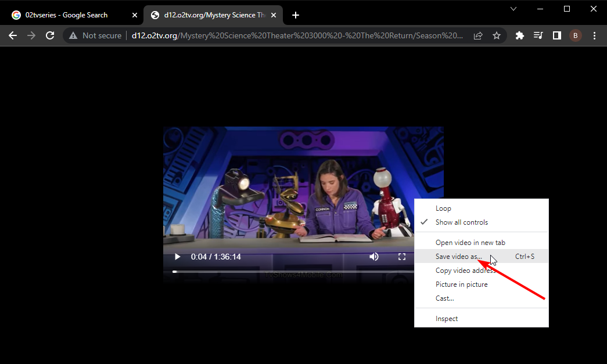Toggle the browser side panel

[x=556, y=35]
